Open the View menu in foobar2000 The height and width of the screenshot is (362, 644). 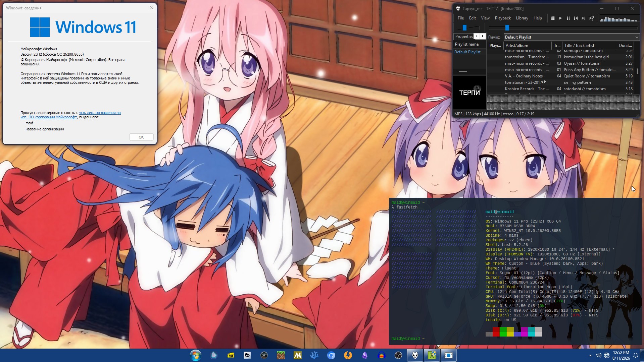click(485, 18)
